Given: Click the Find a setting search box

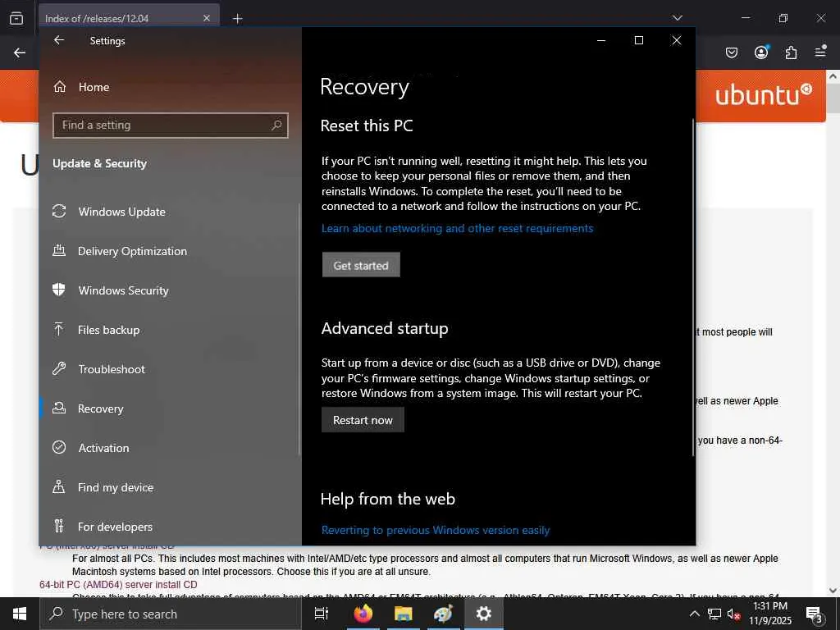Looking at the screenshot, I should pyautogui.click(x=171, y=126).
